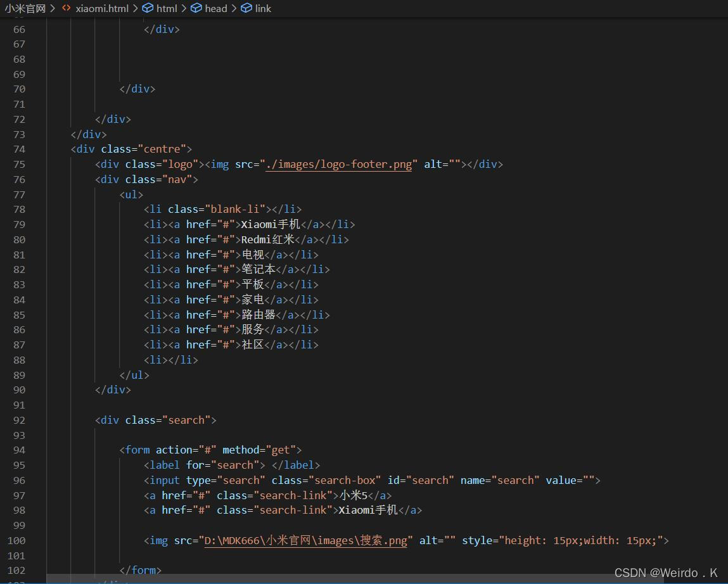
Task: Follow the underlined 搜索.png file path link
Action: [306, 540]
